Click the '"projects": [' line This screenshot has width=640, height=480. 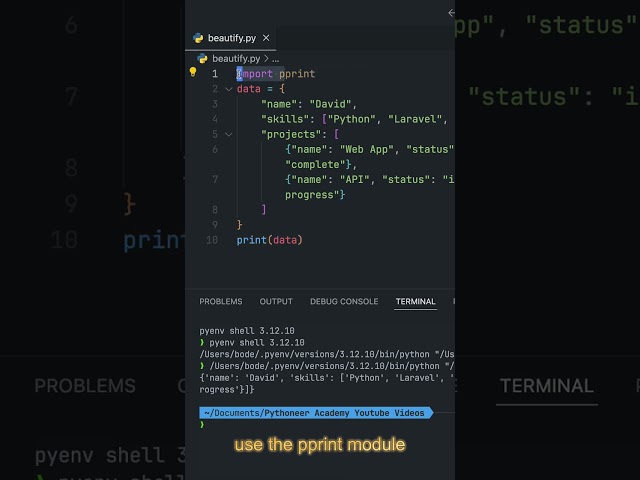(300, 134)
